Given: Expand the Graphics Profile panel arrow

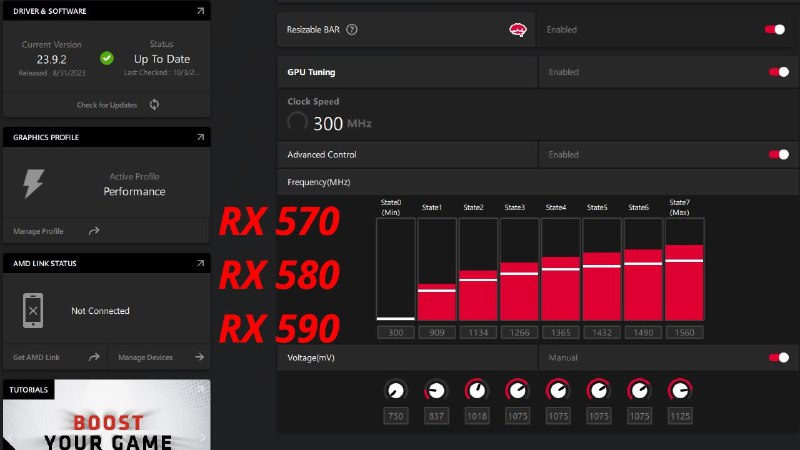Looking at the screenshot, I should point(201,137).
